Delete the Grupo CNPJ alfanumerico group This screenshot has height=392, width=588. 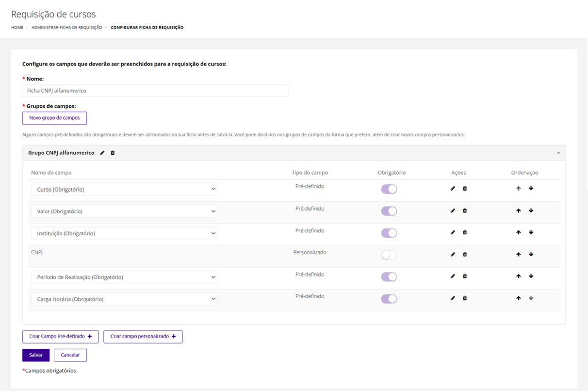point(113,153)
